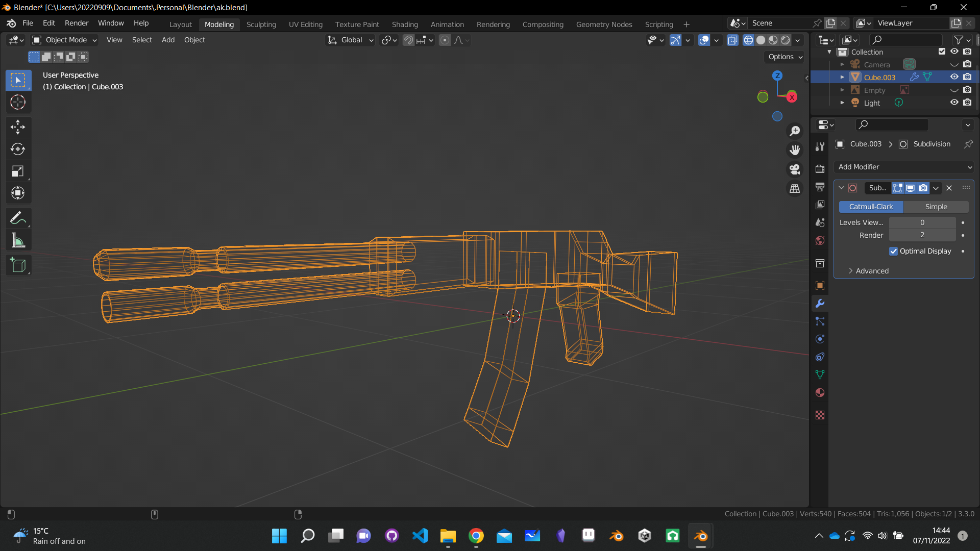This screenshot has width=980, height=551.
Task: Choose the Measure tool
Action: click(18, 240)
